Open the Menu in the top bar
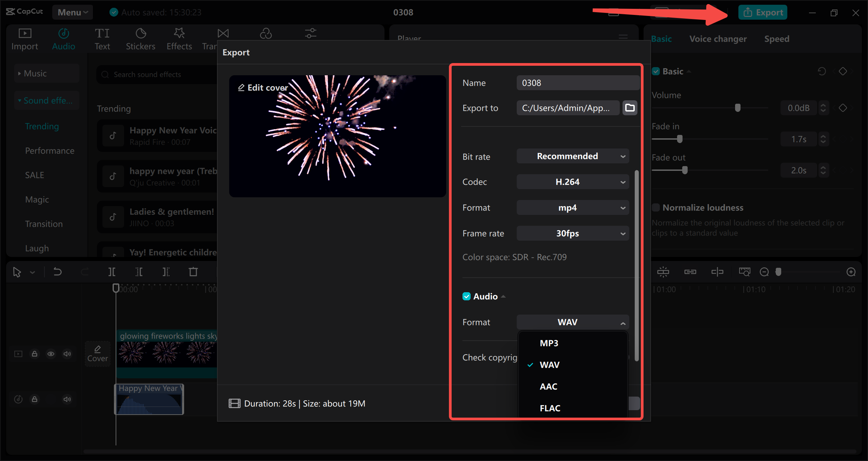Viewport: 868px width, 461px height. click(x=72, y=12)
